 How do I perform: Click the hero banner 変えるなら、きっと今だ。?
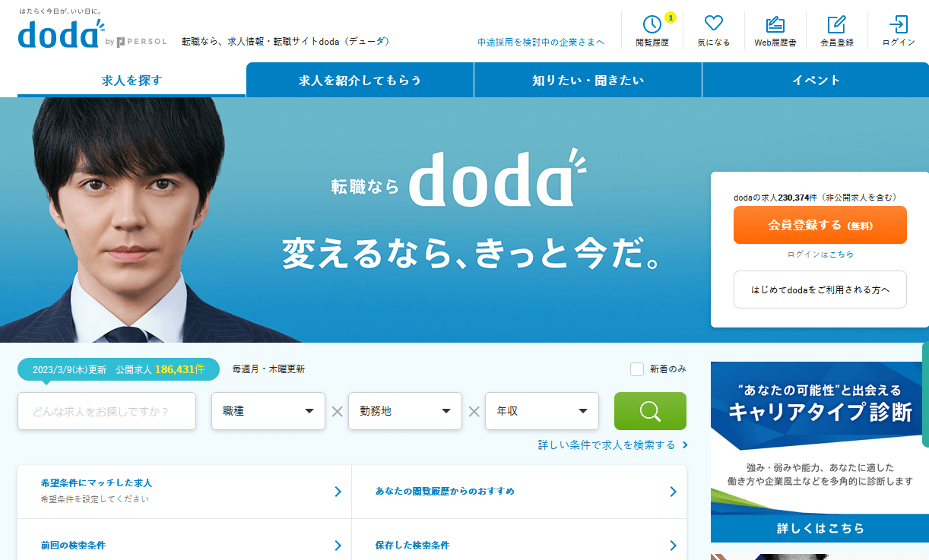[471, 254]
